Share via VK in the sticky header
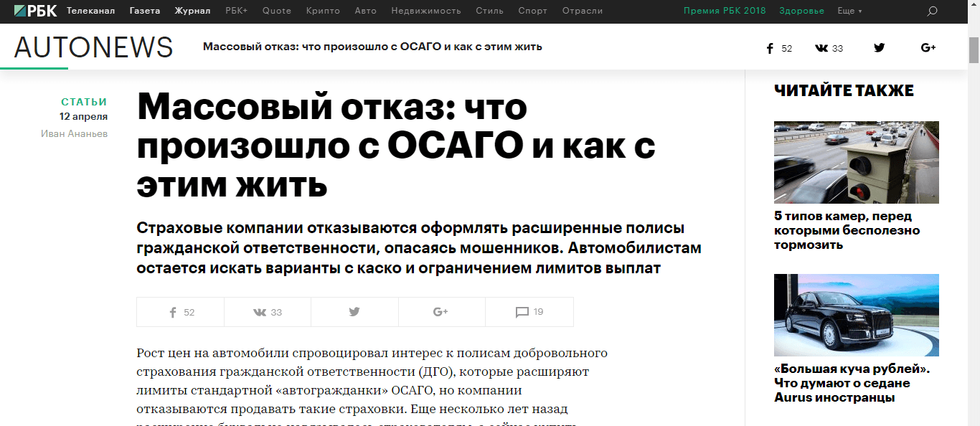 coord(829,48)
